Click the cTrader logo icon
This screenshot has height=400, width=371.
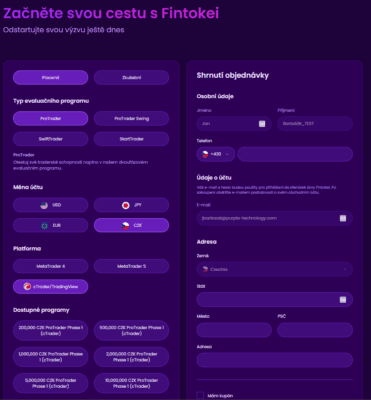tap(27, 286)
